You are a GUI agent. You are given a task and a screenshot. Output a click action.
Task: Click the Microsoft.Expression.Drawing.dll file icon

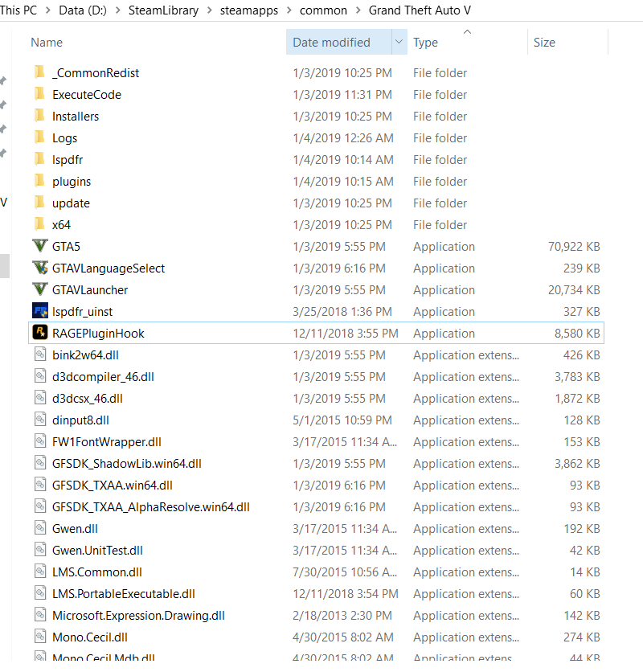[x=40, y=615]
